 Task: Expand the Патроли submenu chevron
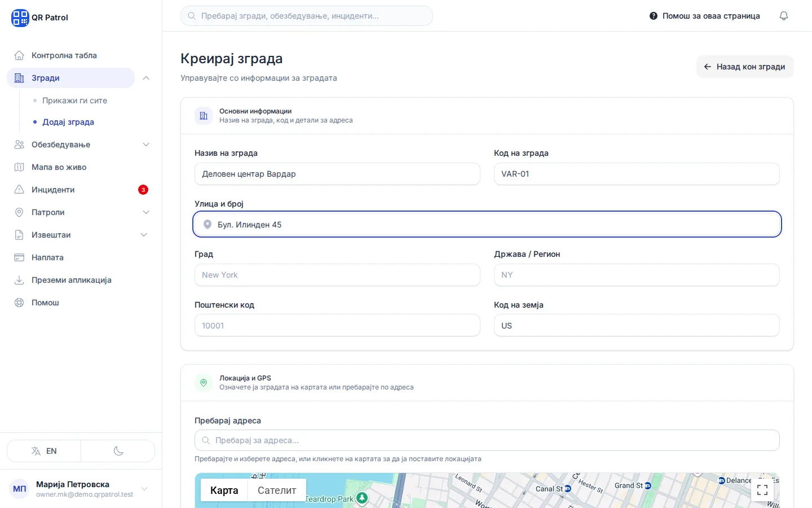point(146,212)
